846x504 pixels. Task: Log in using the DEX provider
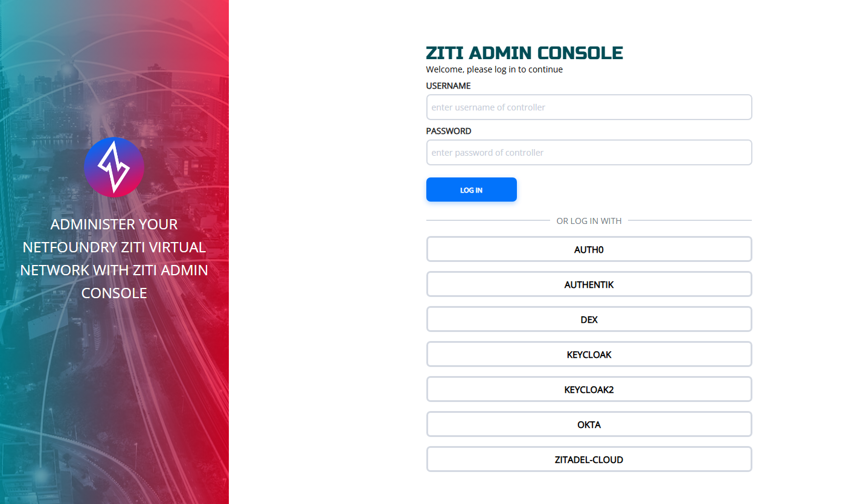[589, 319]
